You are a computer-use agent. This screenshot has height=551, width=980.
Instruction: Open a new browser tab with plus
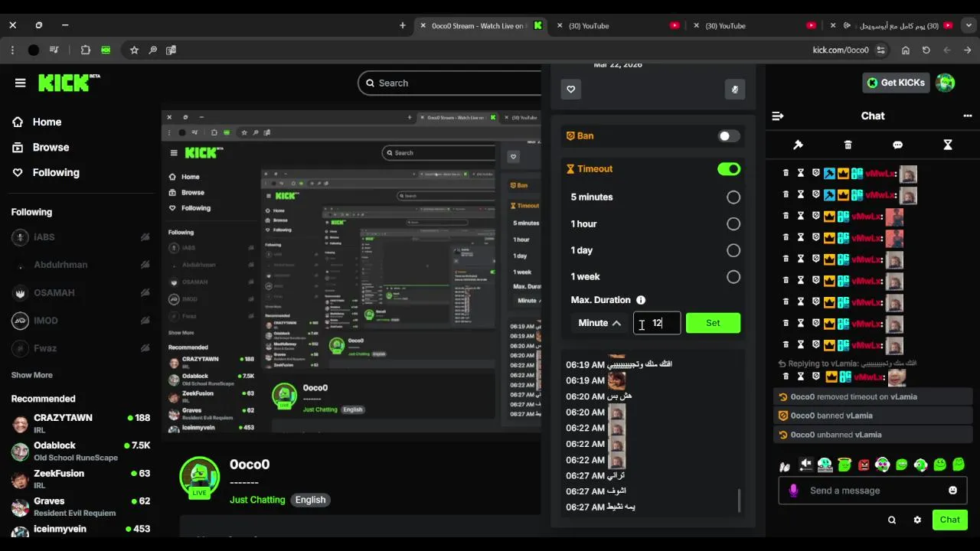[403, 25]
